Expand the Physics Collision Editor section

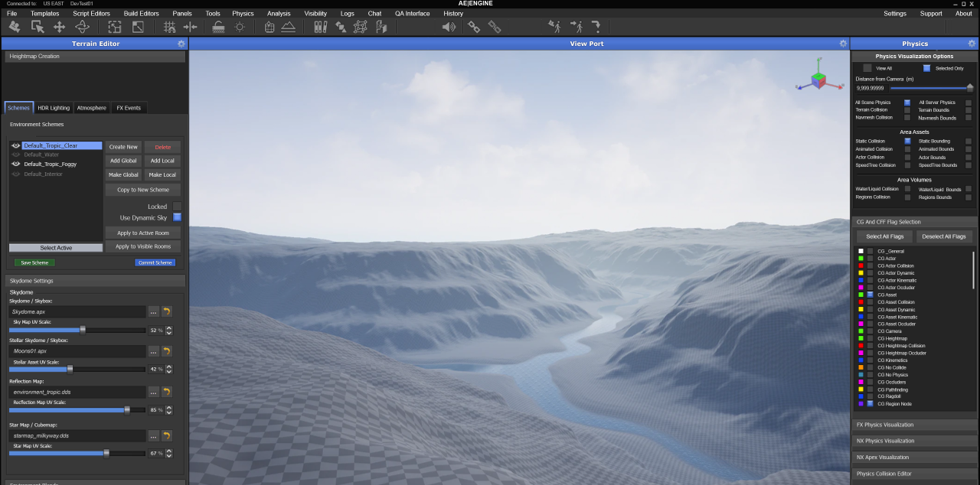pyautogui.click(x=914, y=474)
